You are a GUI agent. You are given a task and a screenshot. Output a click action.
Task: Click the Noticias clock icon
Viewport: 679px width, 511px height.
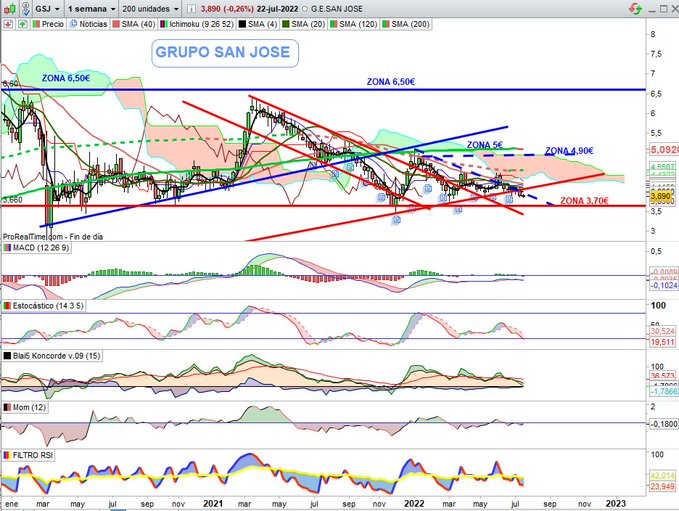click(x=73, y=24)
